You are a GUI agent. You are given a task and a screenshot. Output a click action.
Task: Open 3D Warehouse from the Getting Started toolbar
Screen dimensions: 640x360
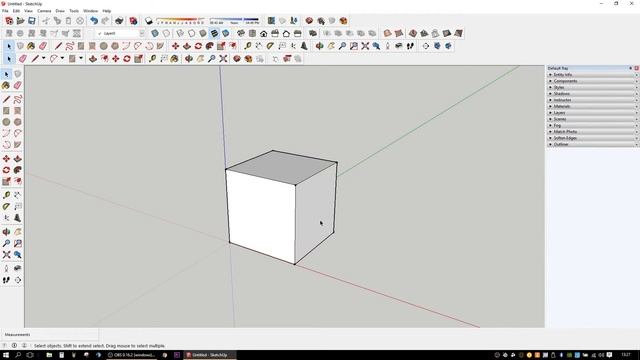click(236, 59)
